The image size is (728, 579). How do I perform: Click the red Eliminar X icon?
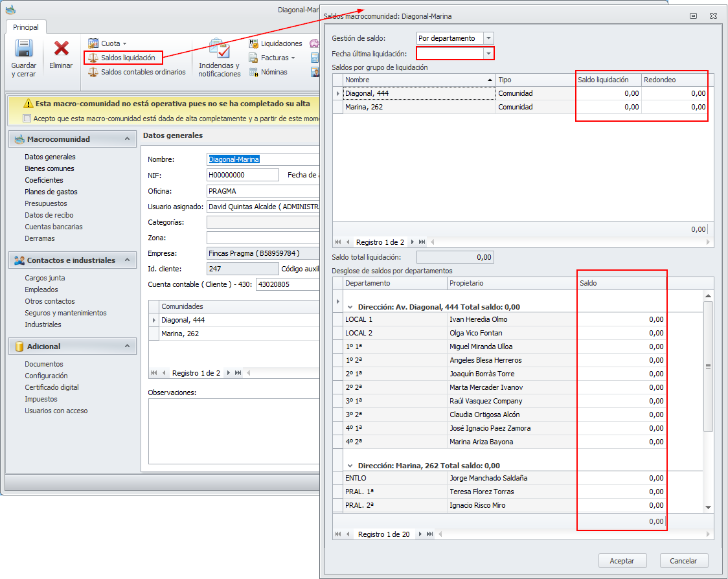point(62,50)
